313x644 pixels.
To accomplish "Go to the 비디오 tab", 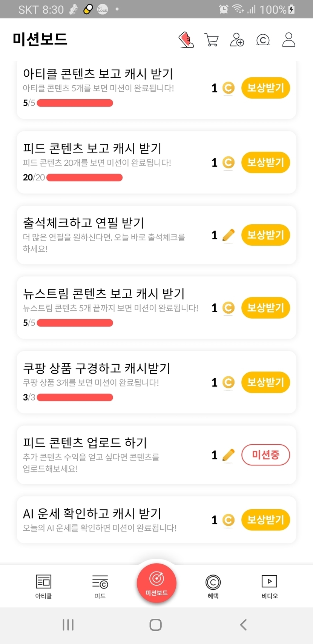I will click(269, 586).
